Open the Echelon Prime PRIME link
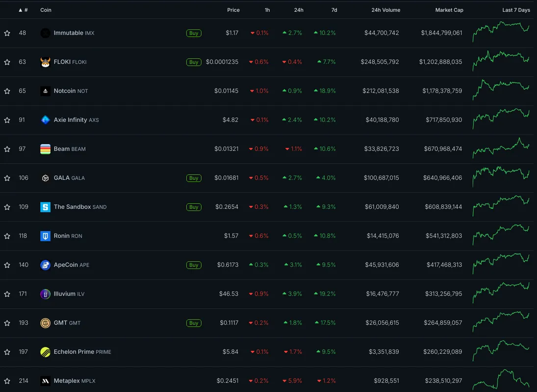The image size is (537, 392). pyautogui.click(x=82, y=352)
